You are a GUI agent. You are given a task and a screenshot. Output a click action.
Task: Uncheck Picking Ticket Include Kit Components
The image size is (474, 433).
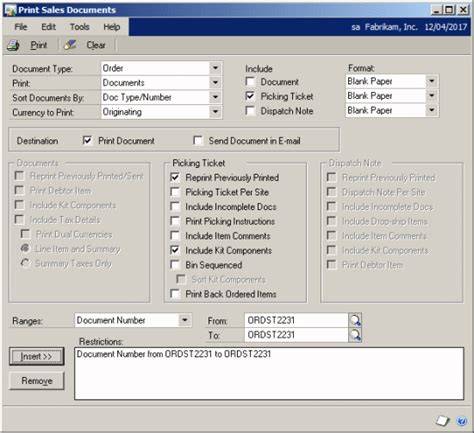pos(175,250)
